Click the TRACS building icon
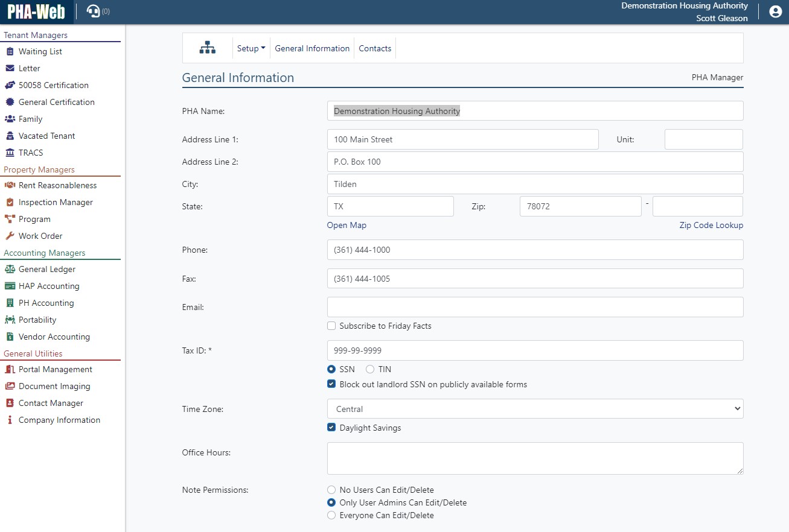 (10, 153)
